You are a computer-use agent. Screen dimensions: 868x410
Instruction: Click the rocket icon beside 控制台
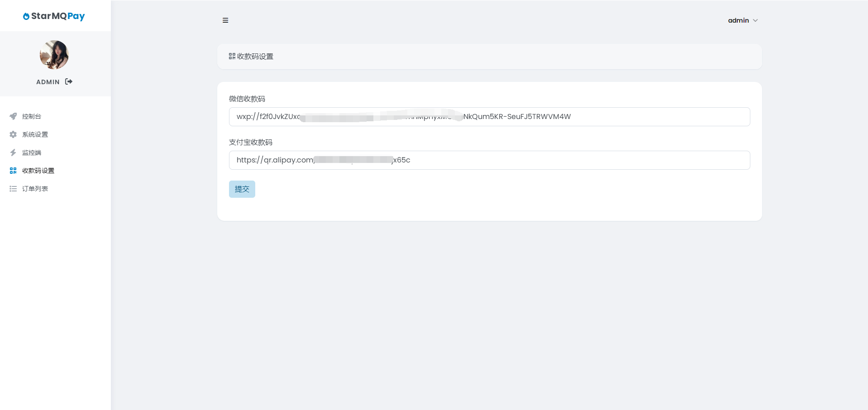click(13, 116)
